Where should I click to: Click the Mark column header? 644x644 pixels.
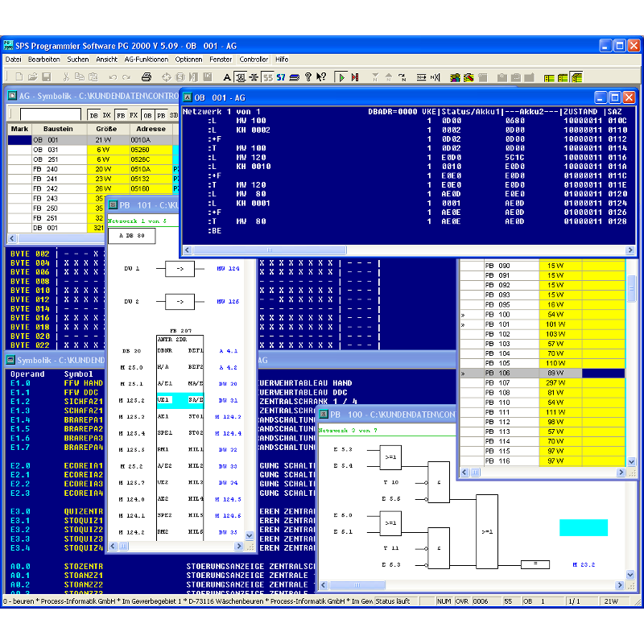(x=19, y=129)
